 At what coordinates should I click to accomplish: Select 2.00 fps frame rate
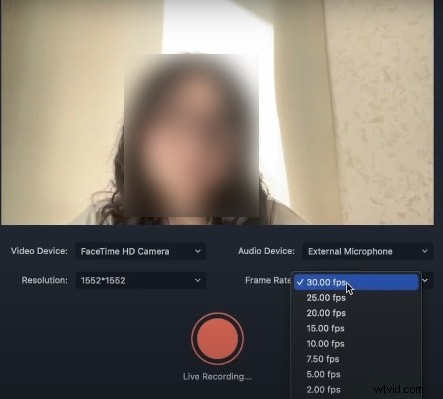click(356, 390)
